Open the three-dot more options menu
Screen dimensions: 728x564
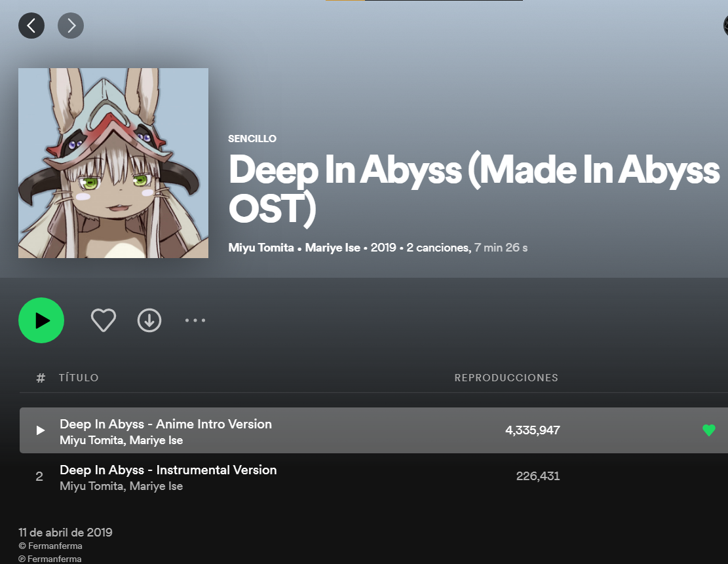[x=195, y=320]
